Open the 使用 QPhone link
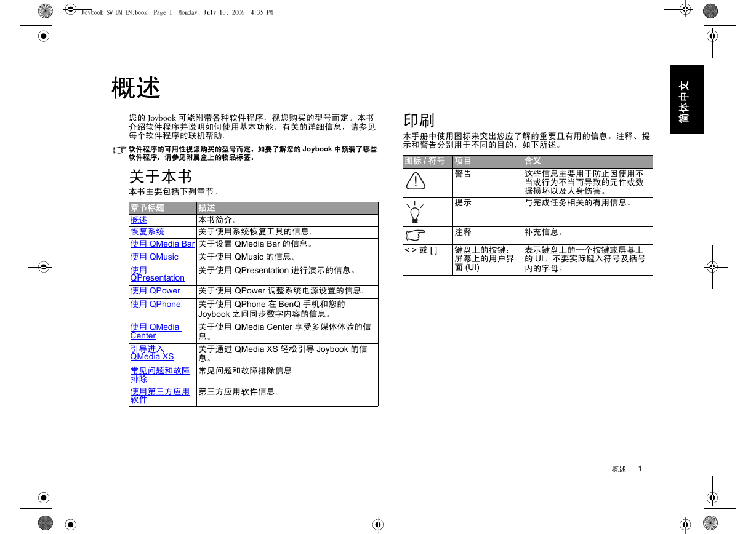 155,305
